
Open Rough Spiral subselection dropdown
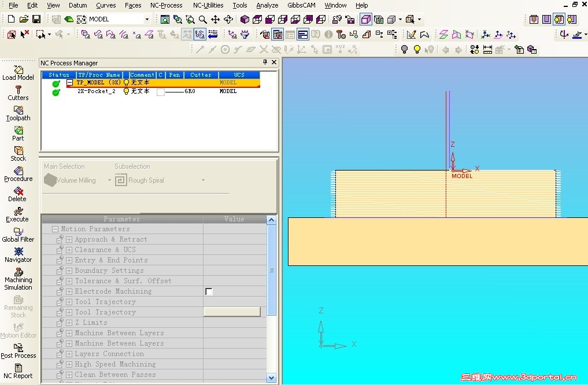[203, 180]
